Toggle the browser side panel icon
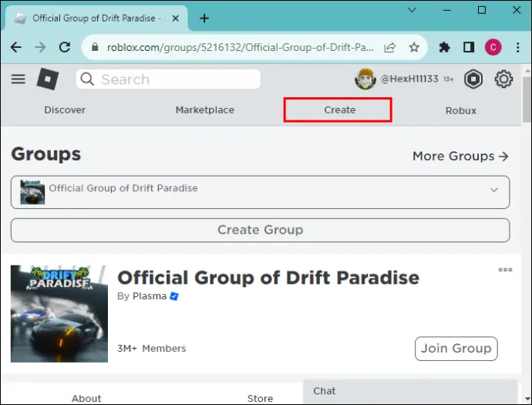 (469, 47)
